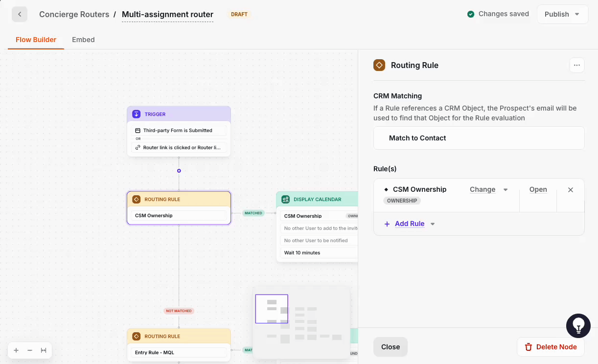Click the fit-to-width canvas icon
The image size is (598, 364).
tap(44, 350)
